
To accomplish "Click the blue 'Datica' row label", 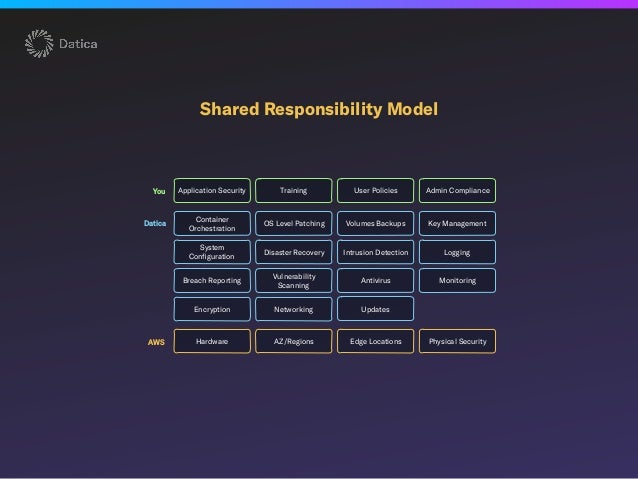I will (155, 223).
